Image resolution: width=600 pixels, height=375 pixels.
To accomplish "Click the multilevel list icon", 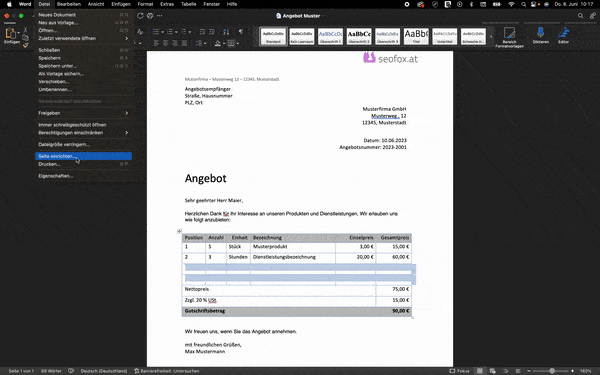I will pyautogui.click(x=184, y=32).
